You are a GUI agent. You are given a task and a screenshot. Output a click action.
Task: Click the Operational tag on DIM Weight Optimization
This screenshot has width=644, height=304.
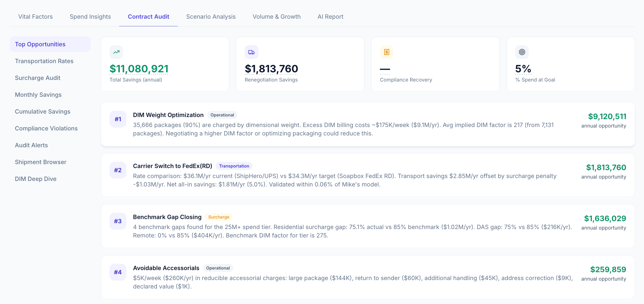pyautogui.click(x=222, y=115)
